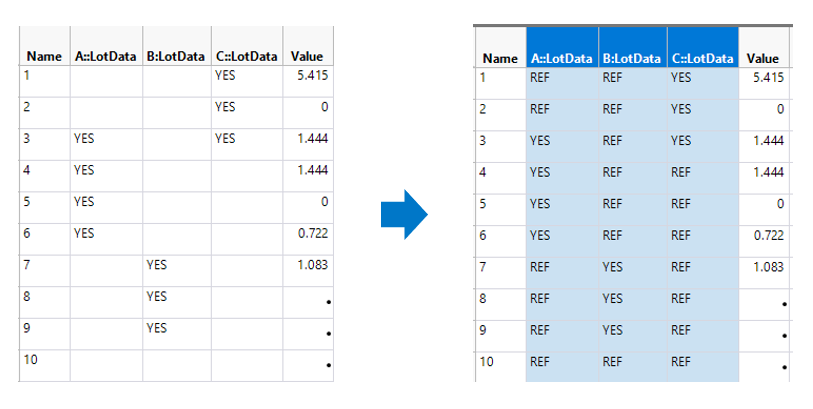This screenshot has width=813, height=409.
Task: Select highlighted B:LotData column header in right table
Action: click(633, 59)
